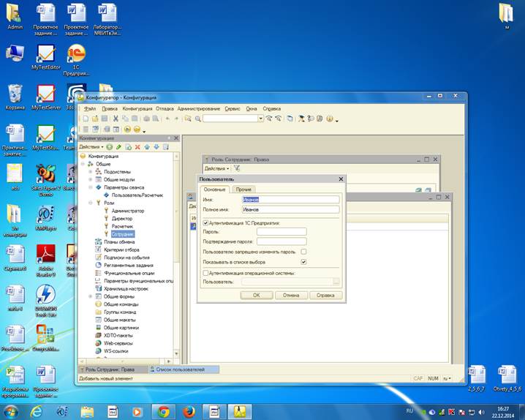Click Планы обмена icon in tree
The image size is (525, 420).
[98, 241]
